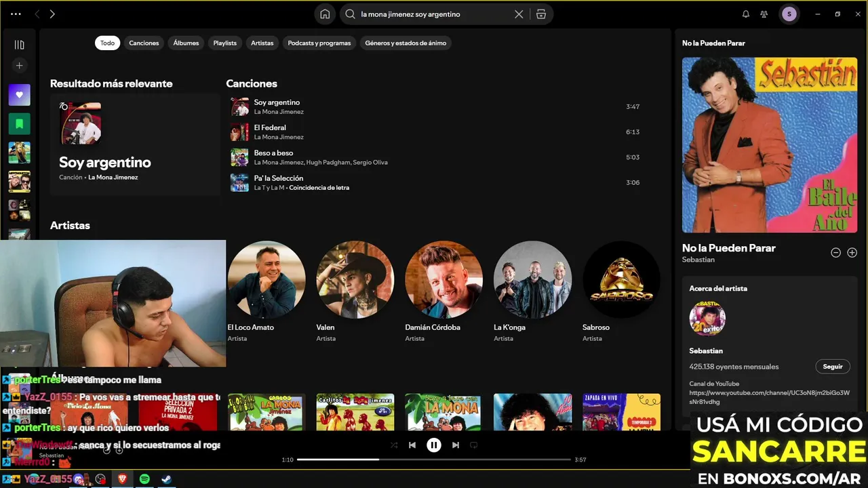Open the green bookmark Your Episodes tile

click(19, 124)
